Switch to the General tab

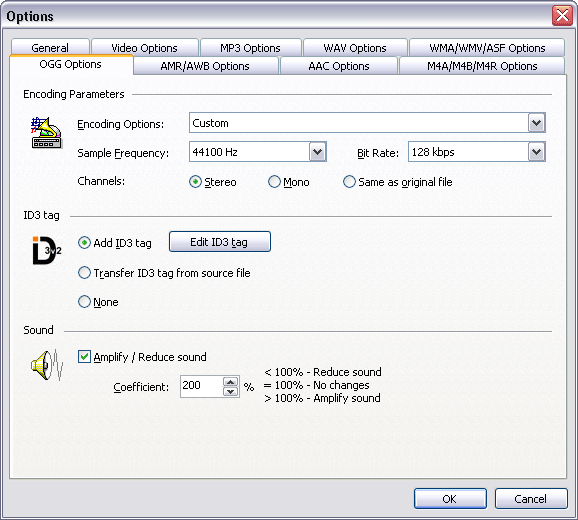[x=50, y=48]
